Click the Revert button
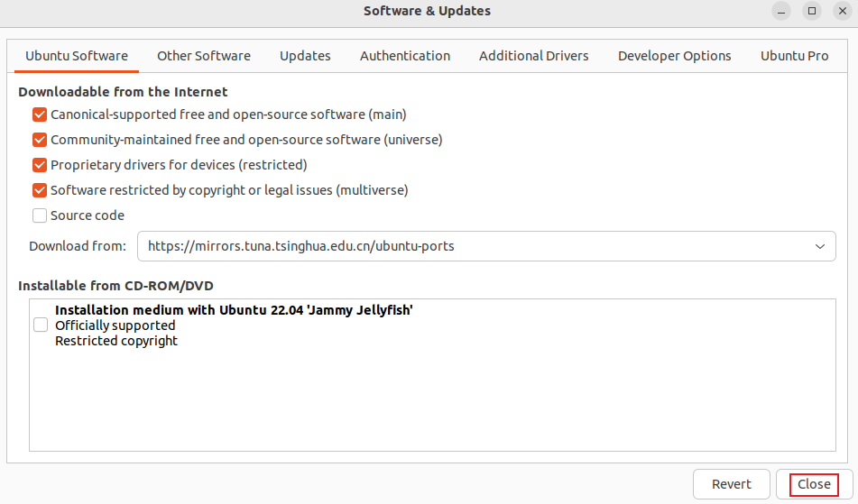This screenshot has height=504, width=858. [731, 484]
